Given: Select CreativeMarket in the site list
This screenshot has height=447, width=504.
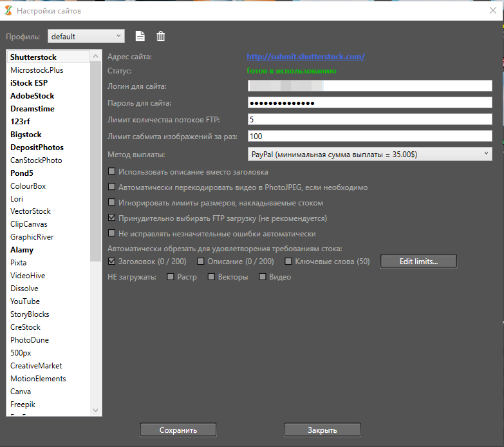Looking at the screenshot, I should click(48, 366).
